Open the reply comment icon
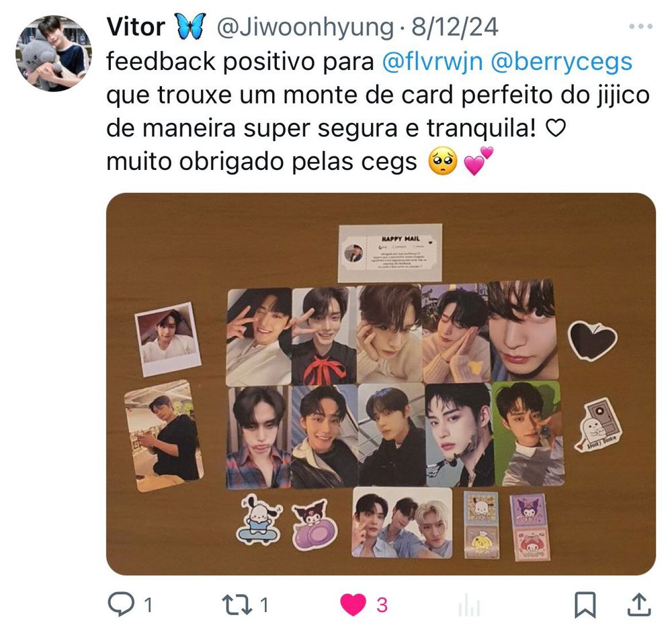 [122, 604]
